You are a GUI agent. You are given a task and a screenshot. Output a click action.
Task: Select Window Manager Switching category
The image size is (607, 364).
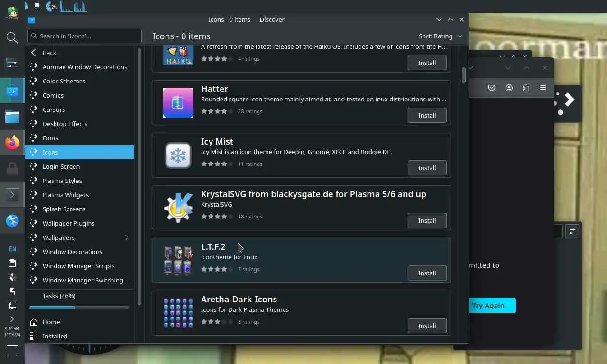(80, 280)
